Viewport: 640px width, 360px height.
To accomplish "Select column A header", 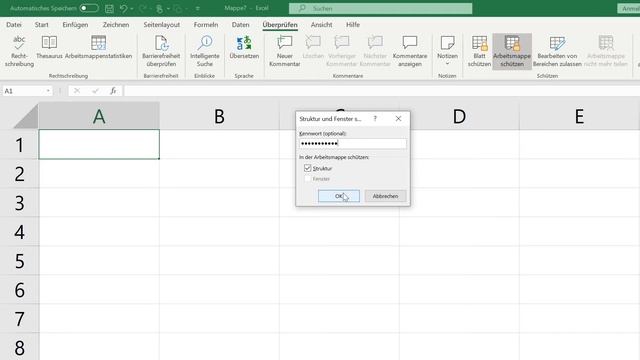I will tap(99, 116).
